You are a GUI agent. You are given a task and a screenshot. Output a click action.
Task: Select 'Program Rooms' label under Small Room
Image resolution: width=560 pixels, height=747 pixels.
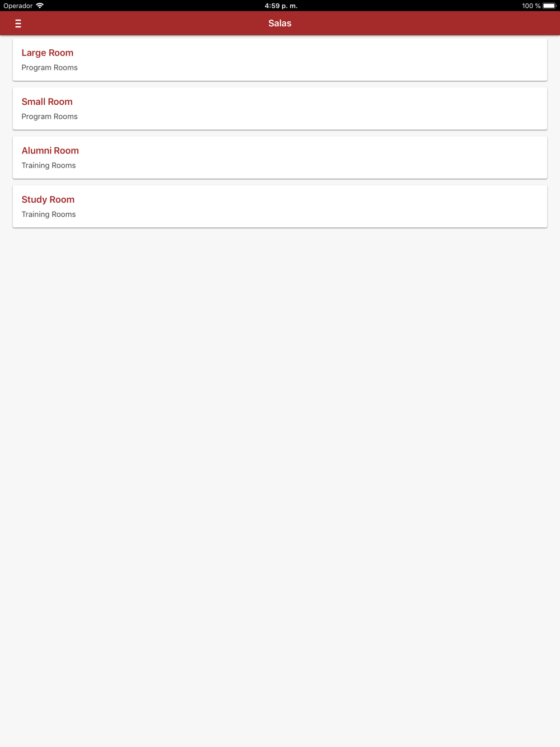click(x=50, y=116)
